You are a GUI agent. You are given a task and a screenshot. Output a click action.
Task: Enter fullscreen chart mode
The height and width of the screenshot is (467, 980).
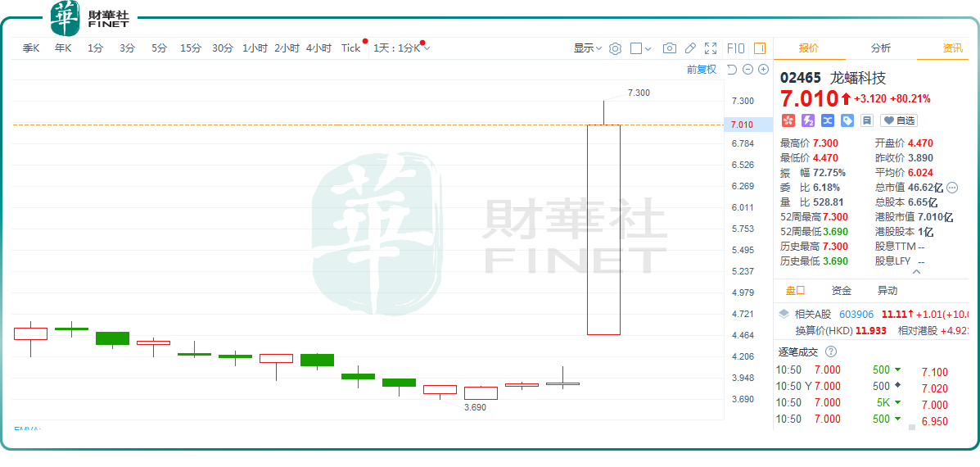click(711, 48)
